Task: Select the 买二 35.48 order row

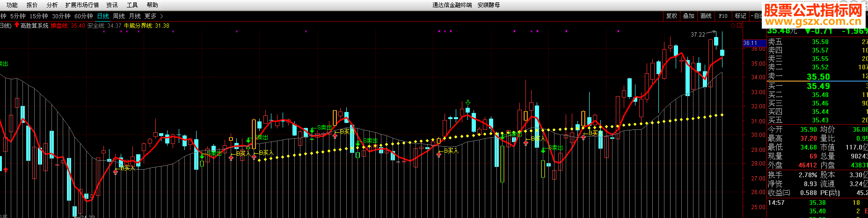Action: (817, 95)
